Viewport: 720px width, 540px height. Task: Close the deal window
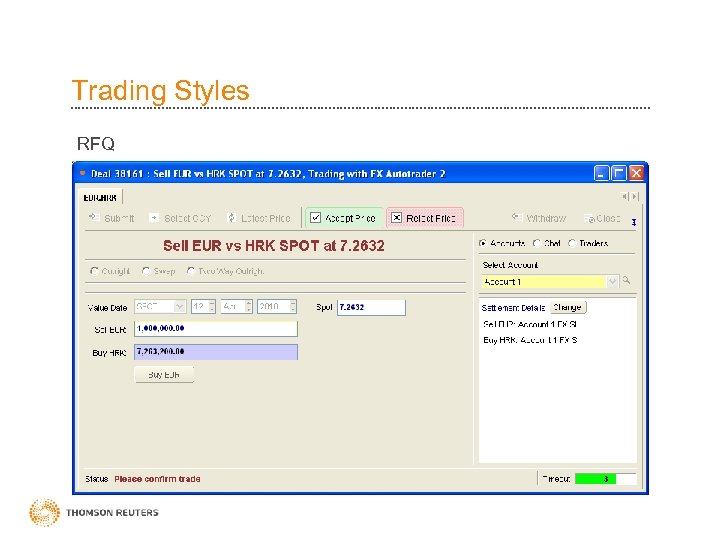point(636,173)
